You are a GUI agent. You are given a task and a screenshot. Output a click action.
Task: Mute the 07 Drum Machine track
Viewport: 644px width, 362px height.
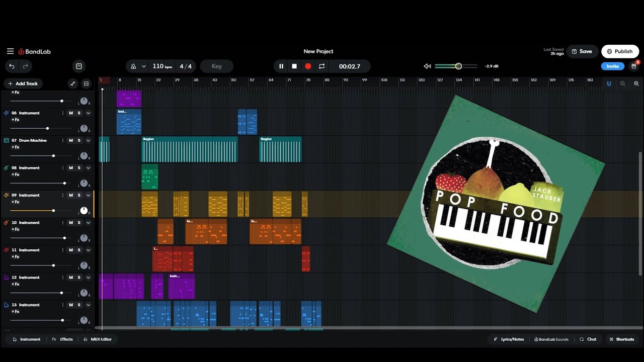coord(71,140)
